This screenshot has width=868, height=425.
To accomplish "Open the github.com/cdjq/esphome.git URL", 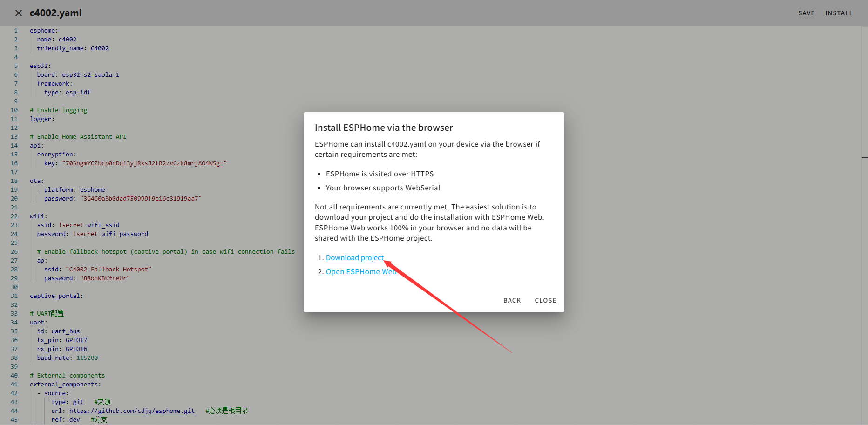I will click(x=132, y=411).
